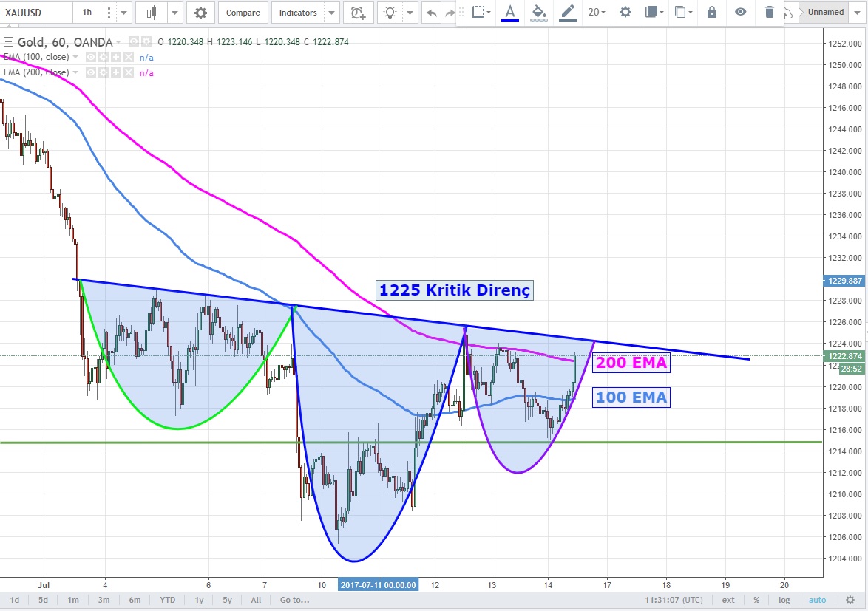Expand the Indicators dropdown arrow
Screen dimensions: 868x611
pyautogui.click(x=331, y=13)
